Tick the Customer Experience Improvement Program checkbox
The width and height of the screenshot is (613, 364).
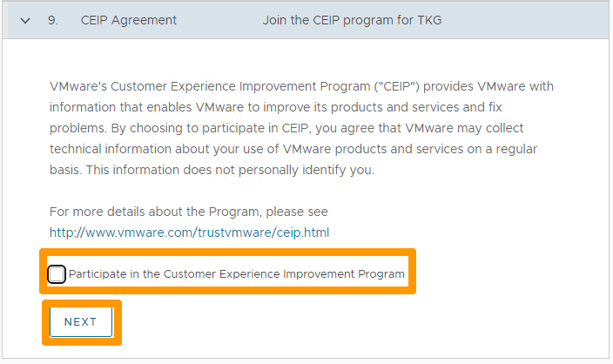click(57, 273)
